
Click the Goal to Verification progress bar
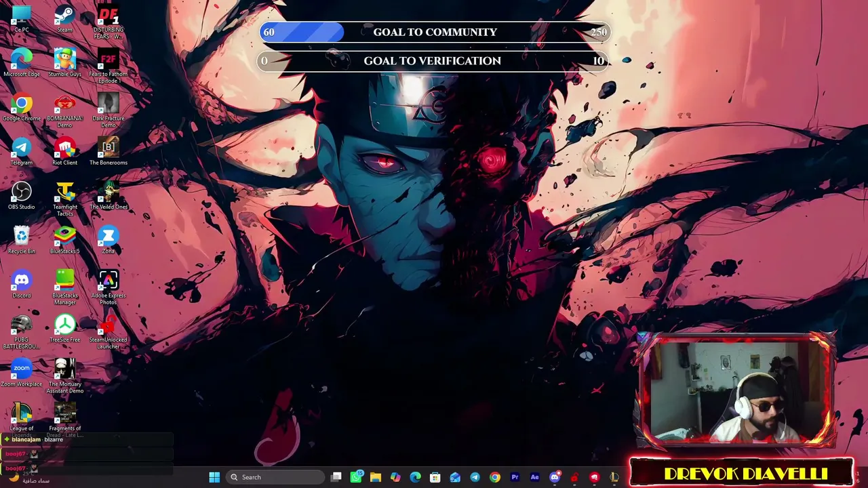coord(433,61)
